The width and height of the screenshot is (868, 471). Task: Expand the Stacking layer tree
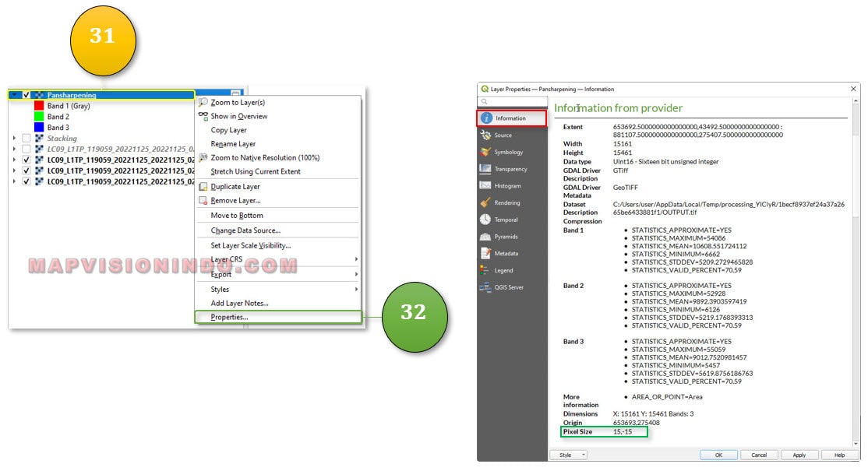tap(15, 138)
